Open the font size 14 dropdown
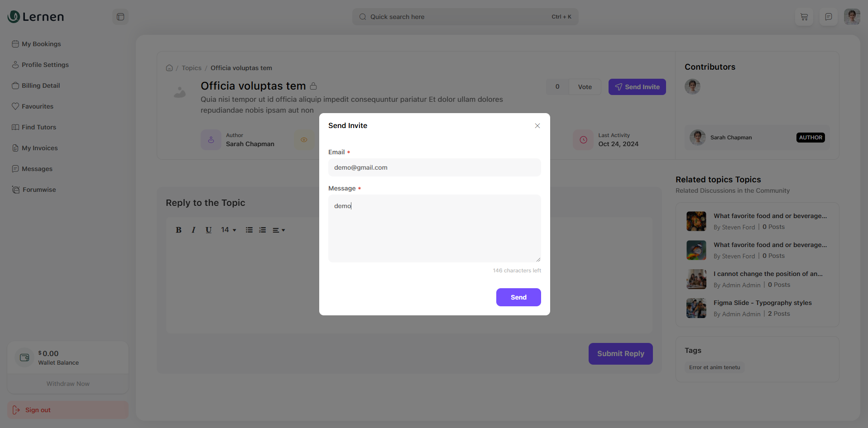The height and width of the screenshot is (428, 868). (228, 230)
